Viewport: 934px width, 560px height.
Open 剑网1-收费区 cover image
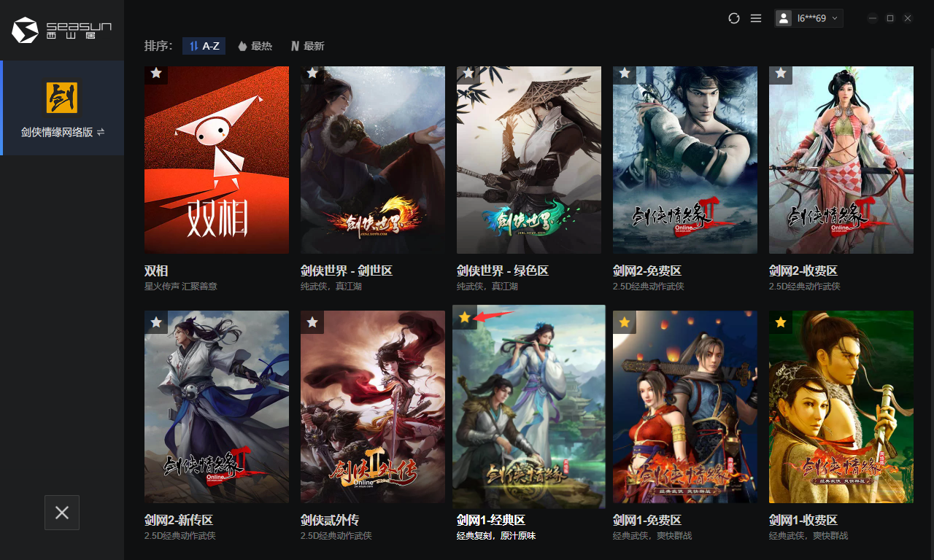tap(841, 407)
